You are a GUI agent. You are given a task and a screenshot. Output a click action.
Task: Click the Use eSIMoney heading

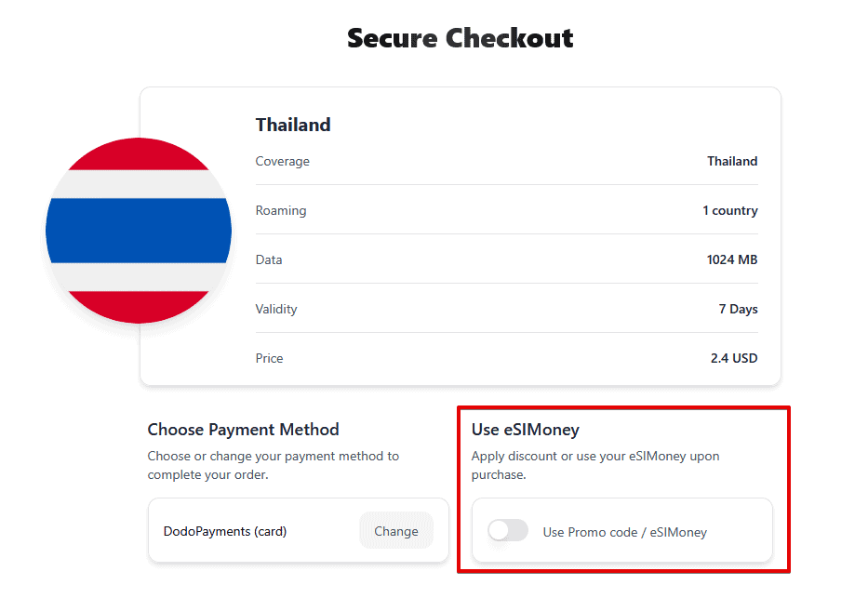pyautogui.click(x=525, y=430)
